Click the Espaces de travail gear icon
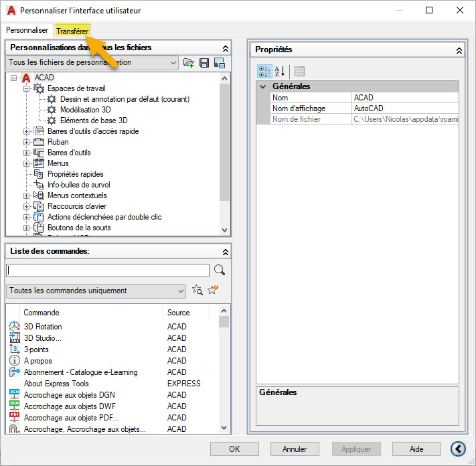 [39, 88]
